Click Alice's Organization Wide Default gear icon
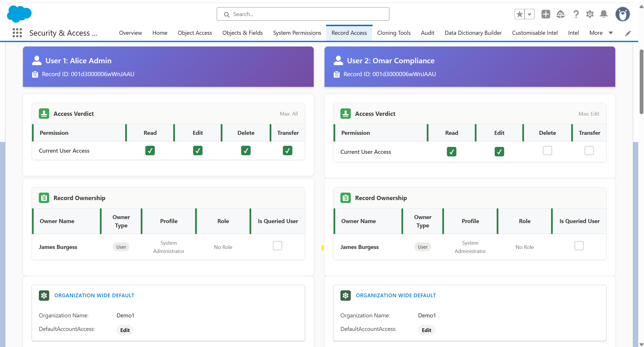The width and height of the screenshot is (644, 347). coord(44,295)
